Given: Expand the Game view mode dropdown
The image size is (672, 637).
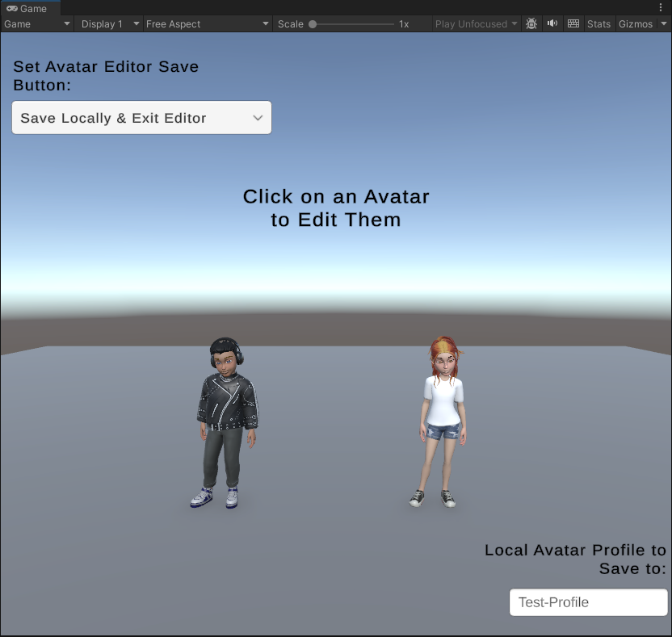Looking at the screenshot, I should pyautogui.click(x=36, y=23).
